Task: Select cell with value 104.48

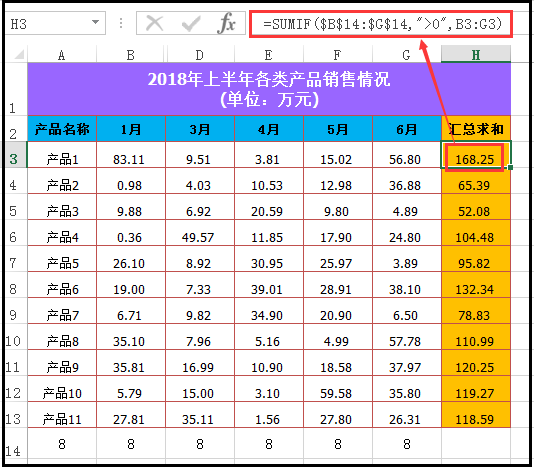Action: pos(476,233)
